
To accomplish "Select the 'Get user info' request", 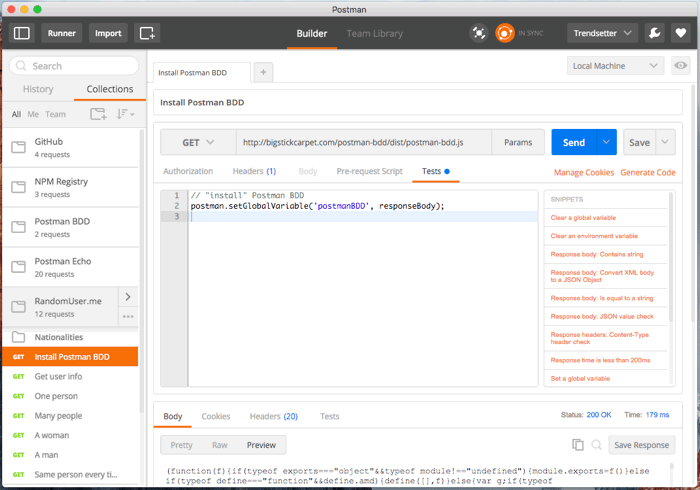I will [71, 376].
